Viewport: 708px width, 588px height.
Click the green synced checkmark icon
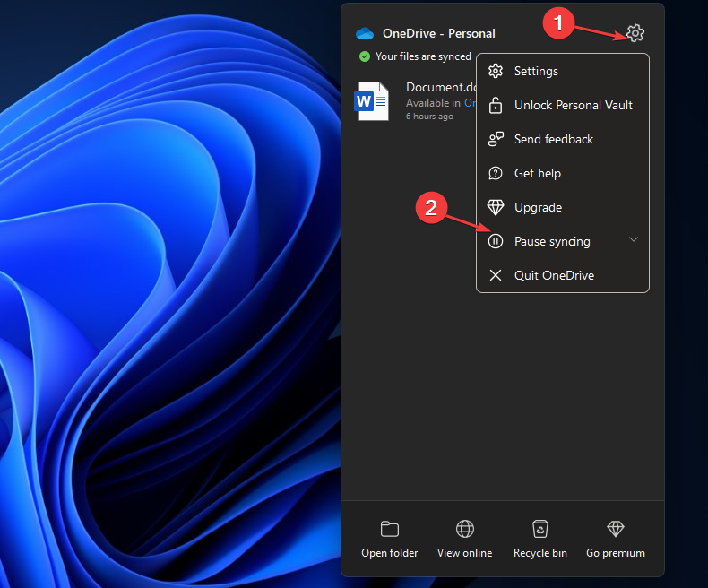pos(365,56)
